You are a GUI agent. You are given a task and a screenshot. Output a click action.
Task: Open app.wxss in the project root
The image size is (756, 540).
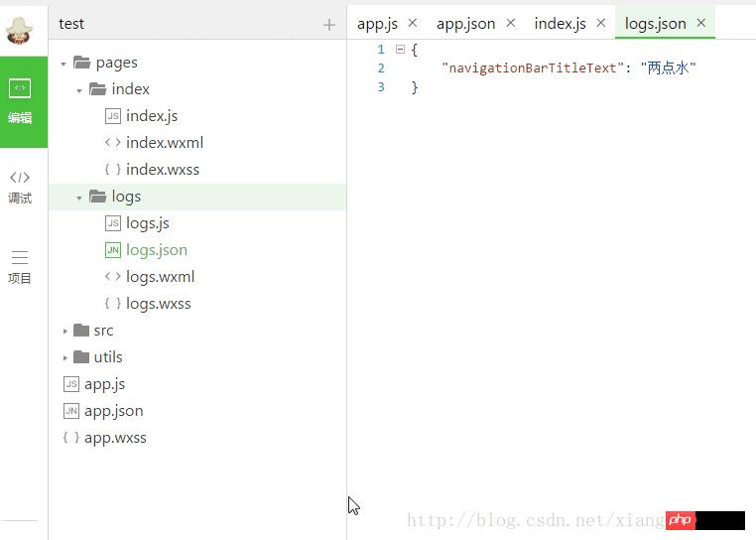click(x=115, y=438)
